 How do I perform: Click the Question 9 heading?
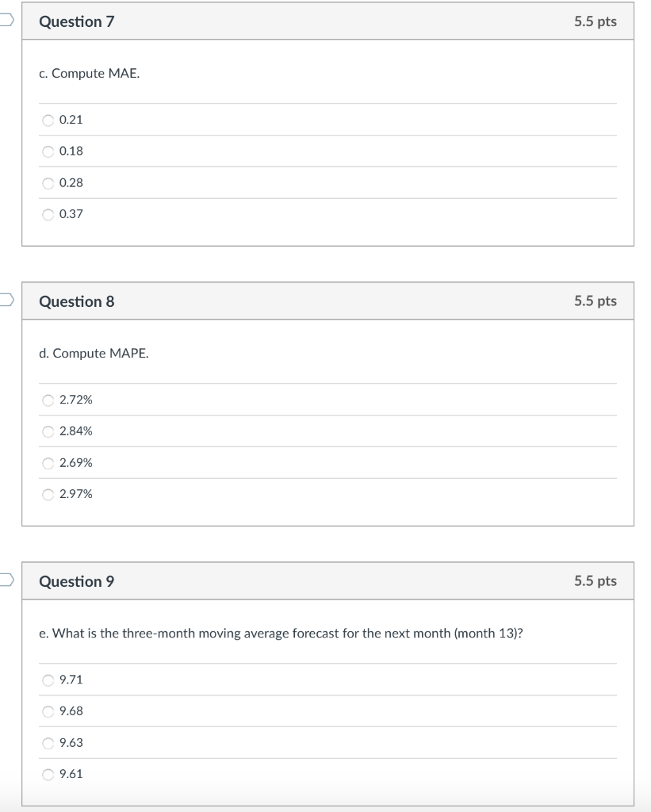pos(76,580)
